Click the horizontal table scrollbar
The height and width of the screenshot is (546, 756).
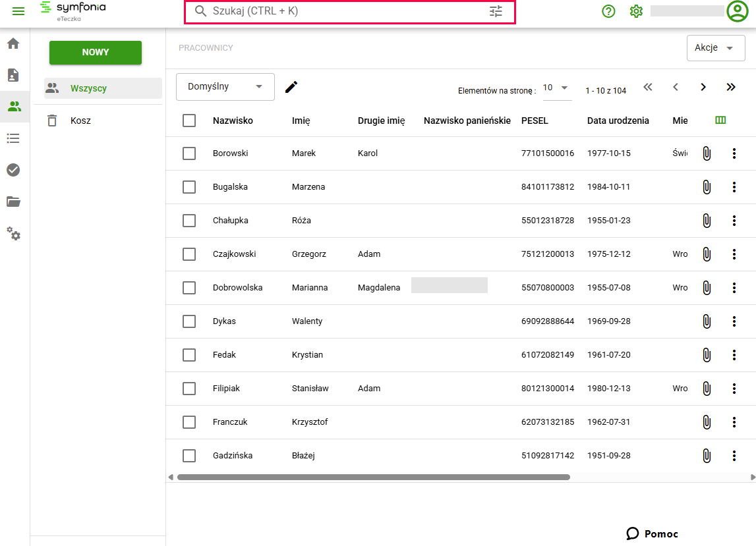[373, 477]
